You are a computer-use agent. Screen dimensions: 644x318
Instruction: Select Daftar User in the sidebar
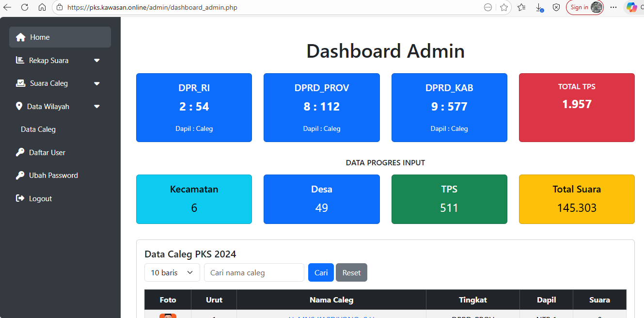[x=47, y=152]
